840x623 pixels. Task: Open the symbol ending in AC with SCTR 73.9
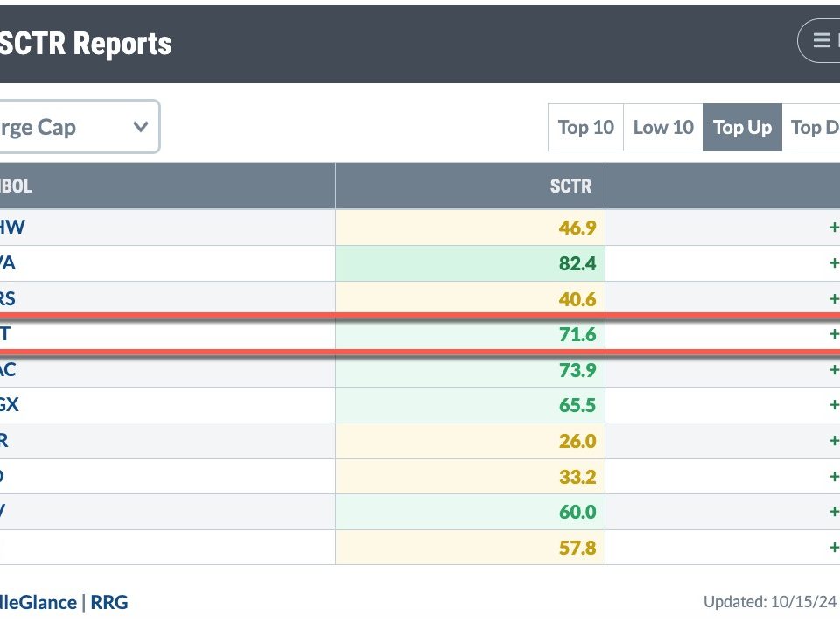click(8, 370)
